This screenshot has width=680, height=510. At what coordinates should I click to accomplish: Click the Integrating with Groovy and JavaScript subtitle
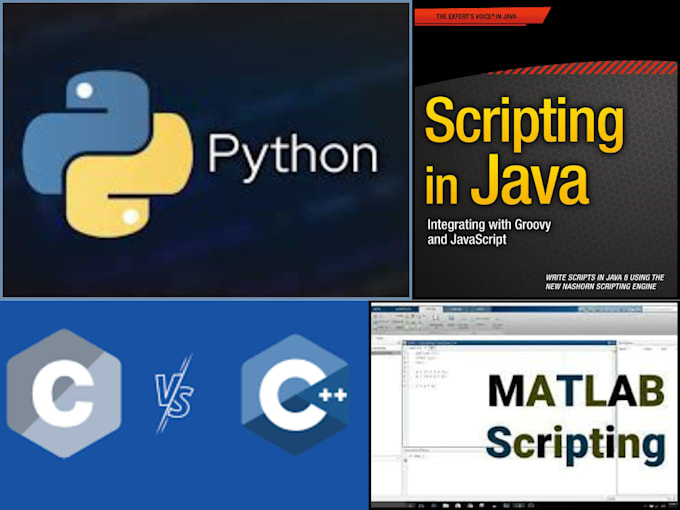tap(489, 232)
